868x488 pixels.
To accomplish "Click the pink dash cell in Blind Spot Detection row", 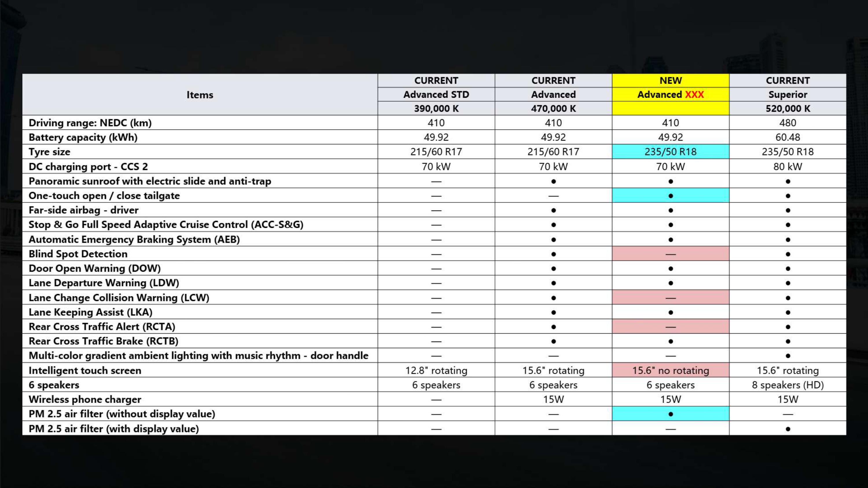I will click(x=671, y=254).
